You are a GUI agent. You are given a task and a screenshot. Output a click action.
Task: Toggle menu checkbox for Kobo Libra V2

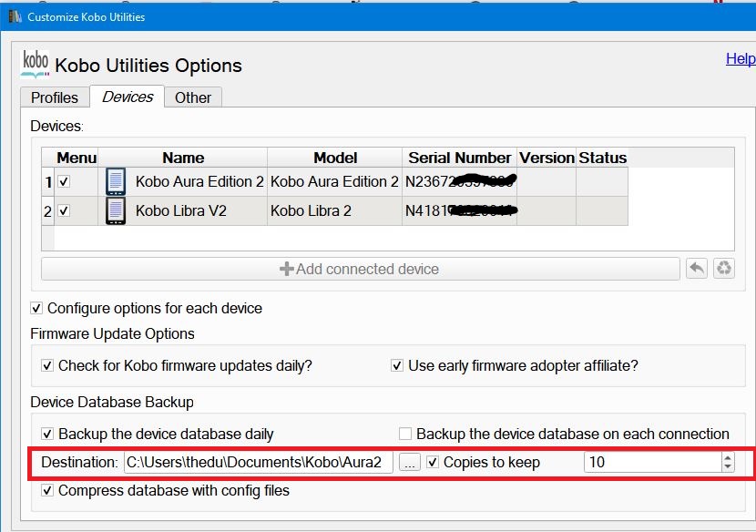pos(64,210)
